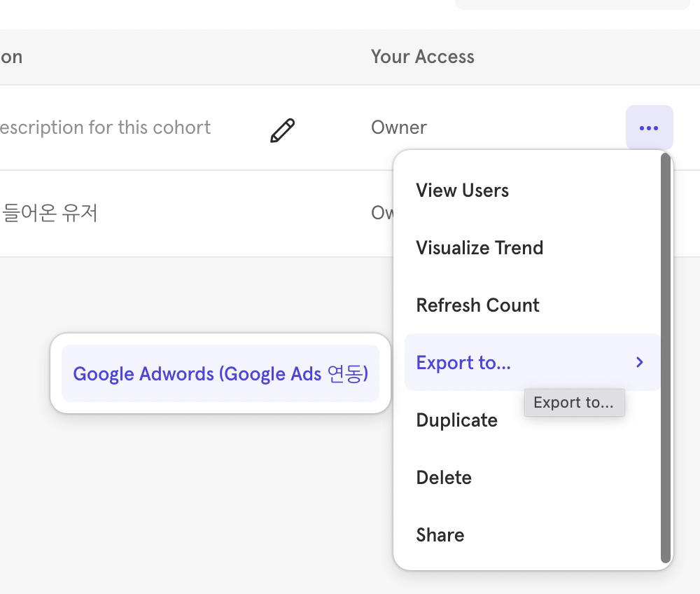The width and height of the screenshot is (700, 594).
Task: Click the highlighted Google Adwords export option
Action: (220, 373)
